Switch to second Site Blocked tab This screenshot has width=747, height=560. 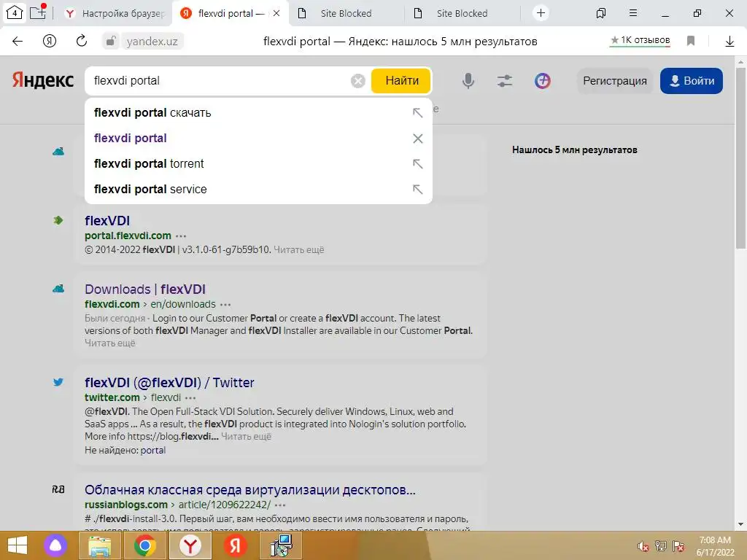point(462,13)
